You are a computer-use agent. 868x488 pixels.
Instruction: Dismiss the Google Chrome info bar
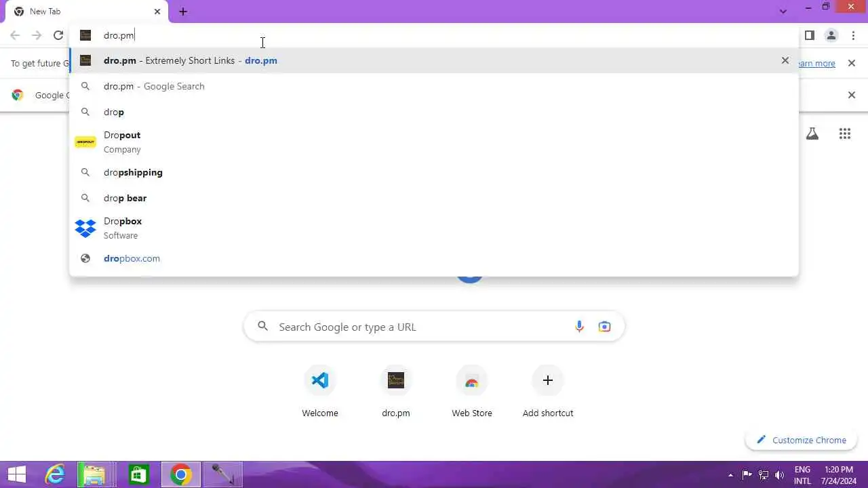coord(852,95)
